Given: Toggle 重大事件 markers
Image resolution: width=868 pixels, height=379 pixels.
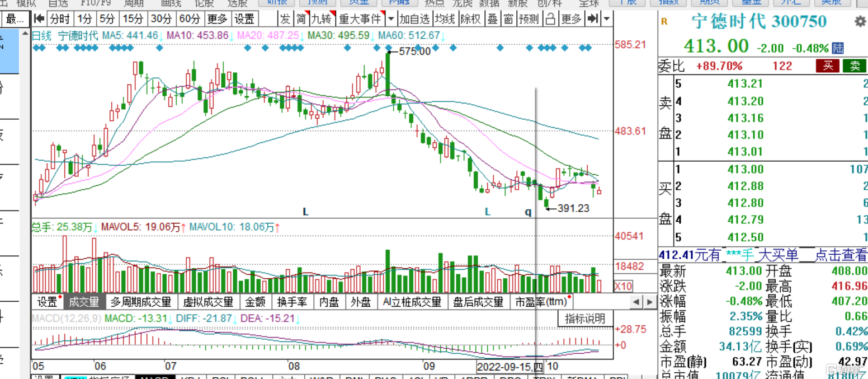Looking at the screenshot, I should [360, 19].
